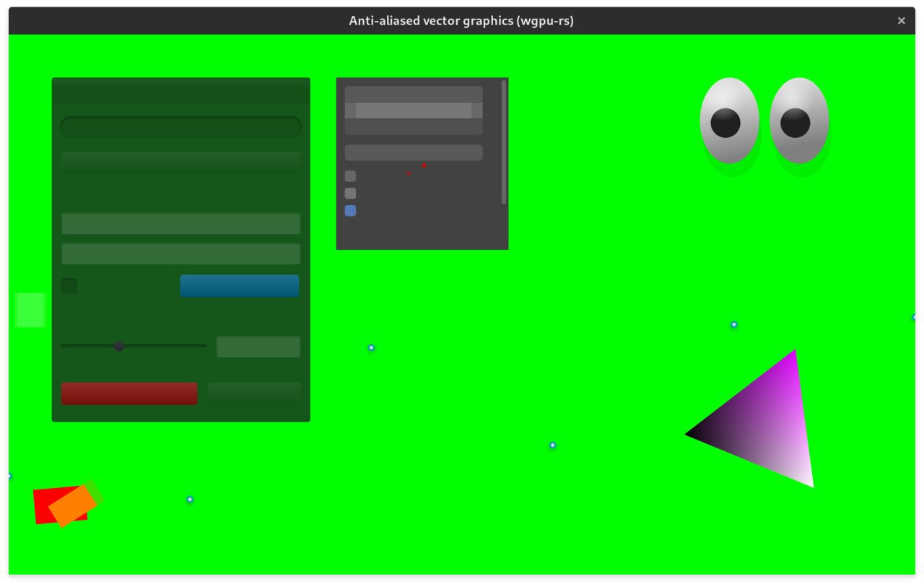Tick the small checkbox beside the blue button
Viewport: 924px width, 584px height.
69,286
